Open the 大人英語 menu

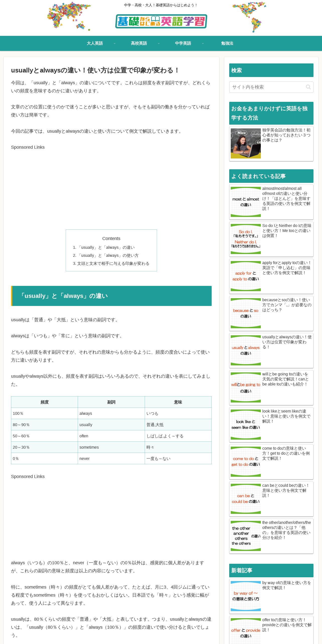tap(95, 43)
